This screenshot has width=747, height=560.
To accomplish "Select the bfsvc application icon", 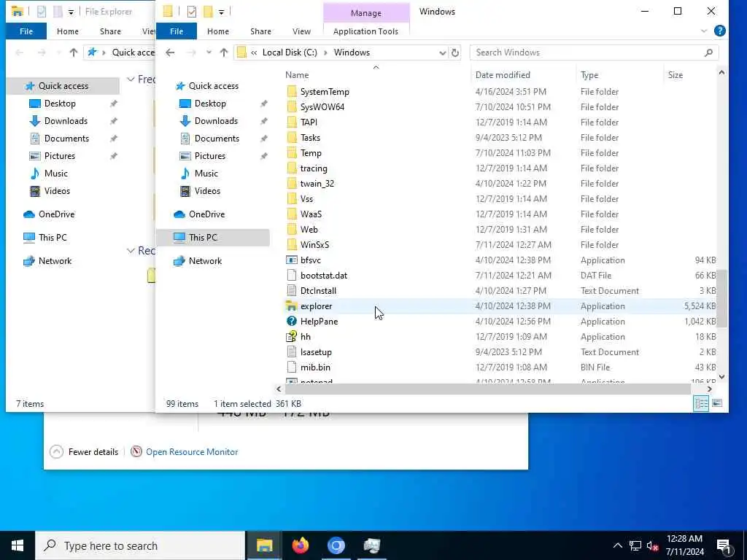I will click(x=292, y=260).
